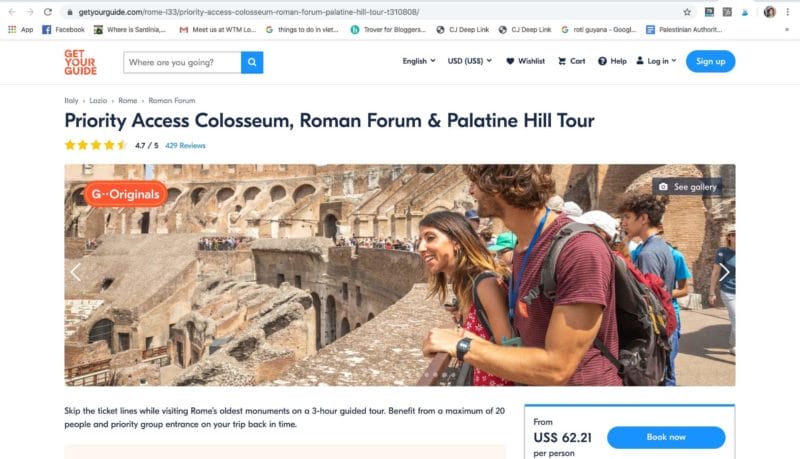Click the Help question mark icon

coord(603,61)
